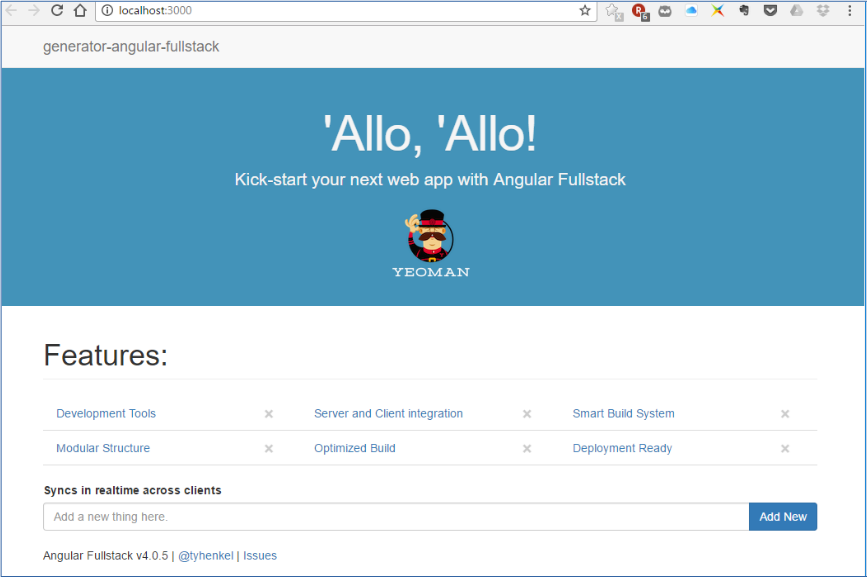Click the site information icon in address bar
The width and height of the screenshot is (867, 577).
point(106,11)
